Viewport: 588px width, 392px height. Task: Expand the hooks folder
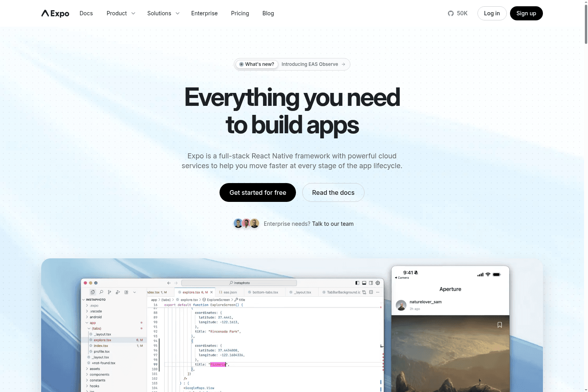87,386
